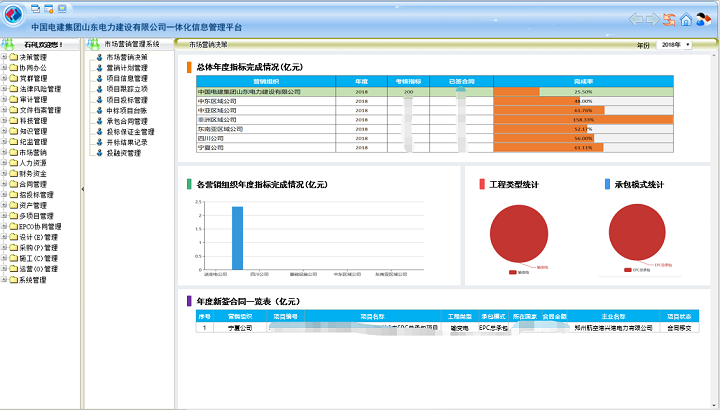720x410 pixels.
Task: Expand the 招投标管理 tree node
Action: pyautogui.click(x=4, y=195)
